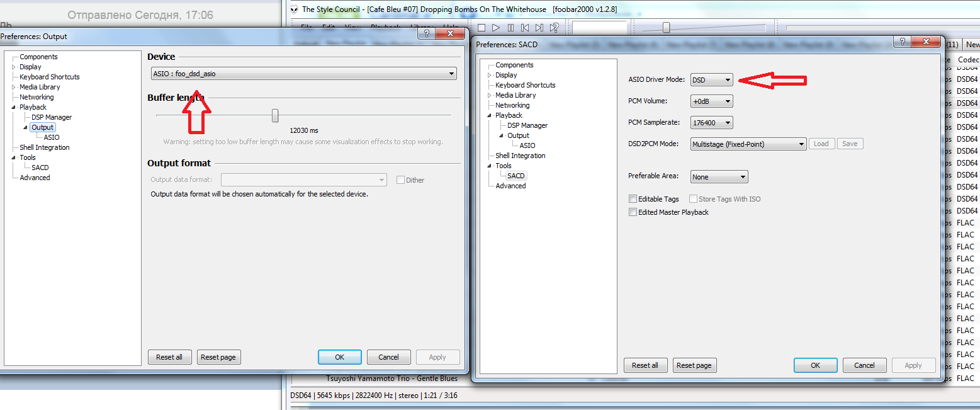This screenshot has width=980, height=410.
Task: Open the PCM Volume dropdown
Action: click(712, 101)
